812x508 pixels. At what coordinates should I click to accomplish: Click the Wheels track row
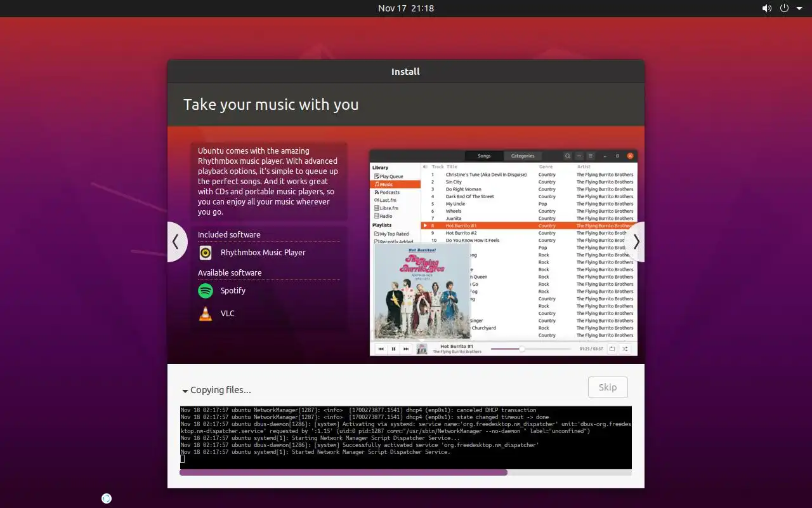529,211
